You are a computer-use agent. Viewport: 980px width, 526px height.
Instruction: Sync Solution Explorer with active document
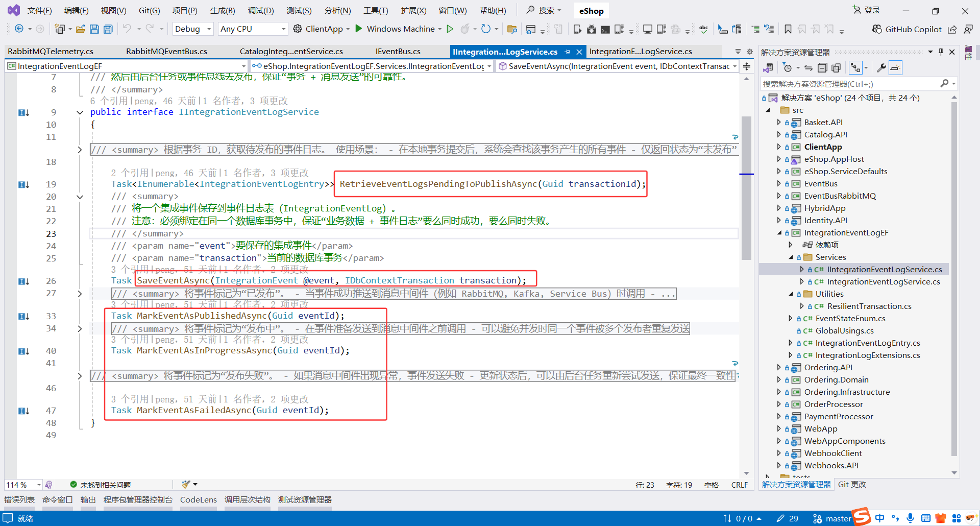click(808, 68)
